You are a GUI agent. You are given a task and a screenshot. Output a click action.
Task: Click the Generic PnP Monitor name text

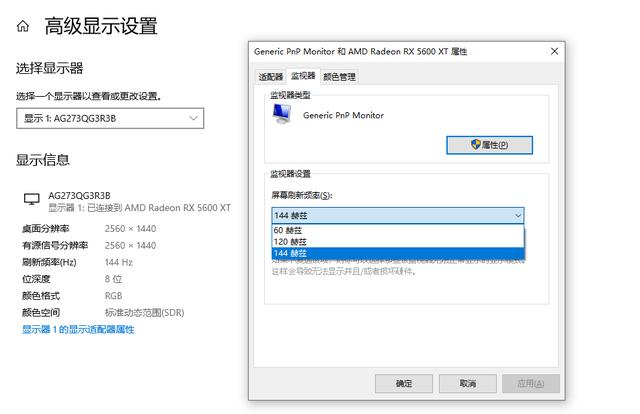coord(343,116)
